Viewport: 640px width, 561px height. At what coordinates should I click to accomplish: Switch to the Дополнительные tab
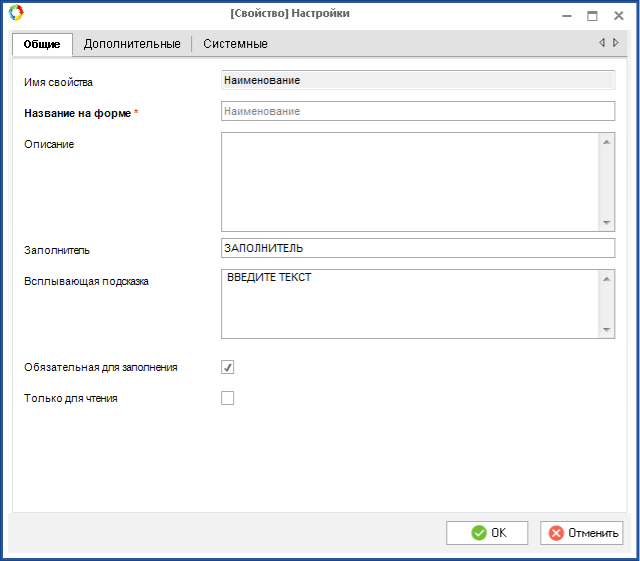pyautogui.click(x=132, y=44)
